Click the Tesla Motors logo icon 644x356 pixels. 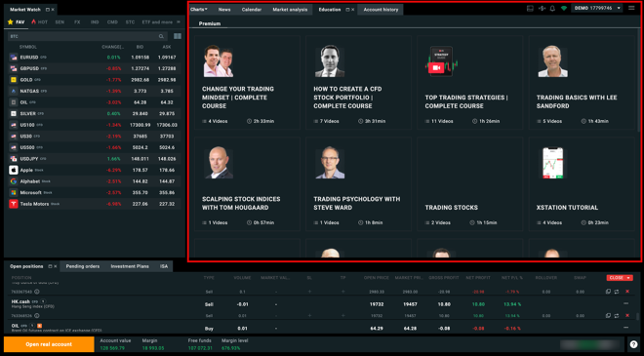(14, 204)
